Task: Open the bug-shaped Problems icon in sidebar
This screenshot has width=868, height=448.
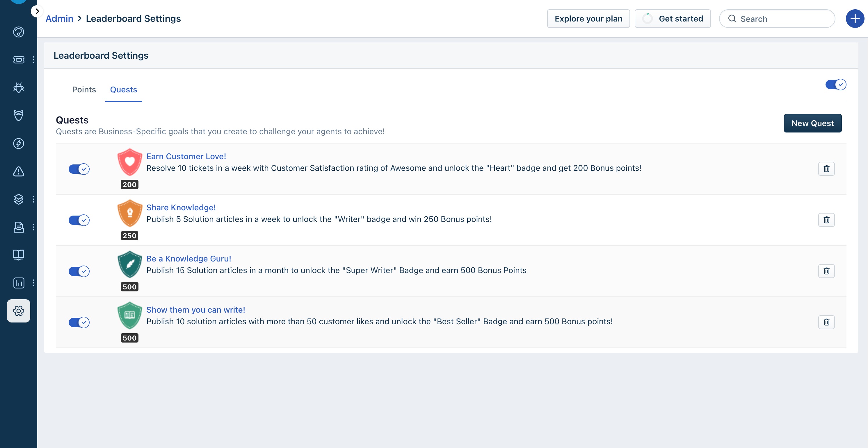Action: click(x=19, y=88)
